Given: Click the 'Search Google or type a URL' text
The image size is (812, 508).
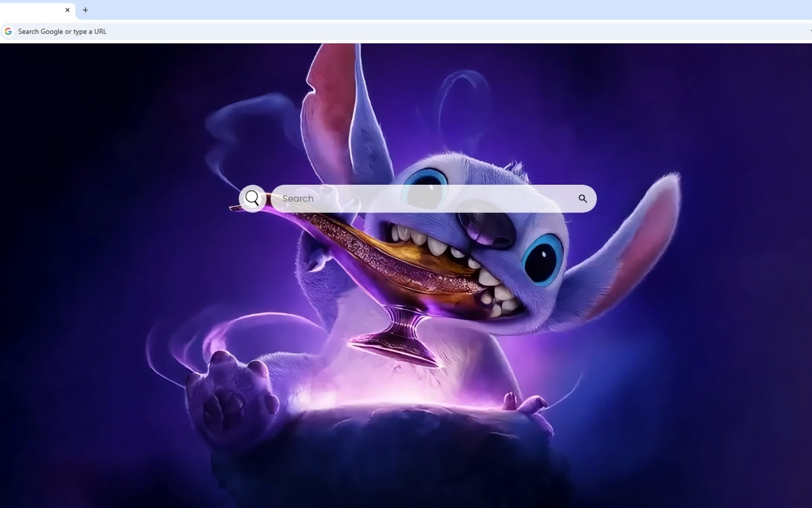Looking at the screenshot, I should (63, 30).
